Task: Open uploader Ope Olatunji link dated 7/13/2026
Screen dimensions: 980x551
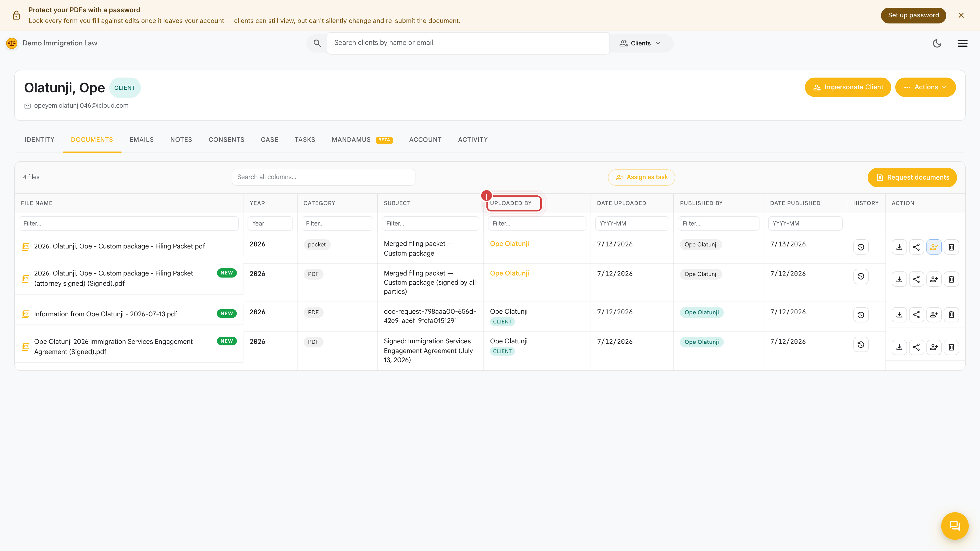Action: [x=509, y=244]
